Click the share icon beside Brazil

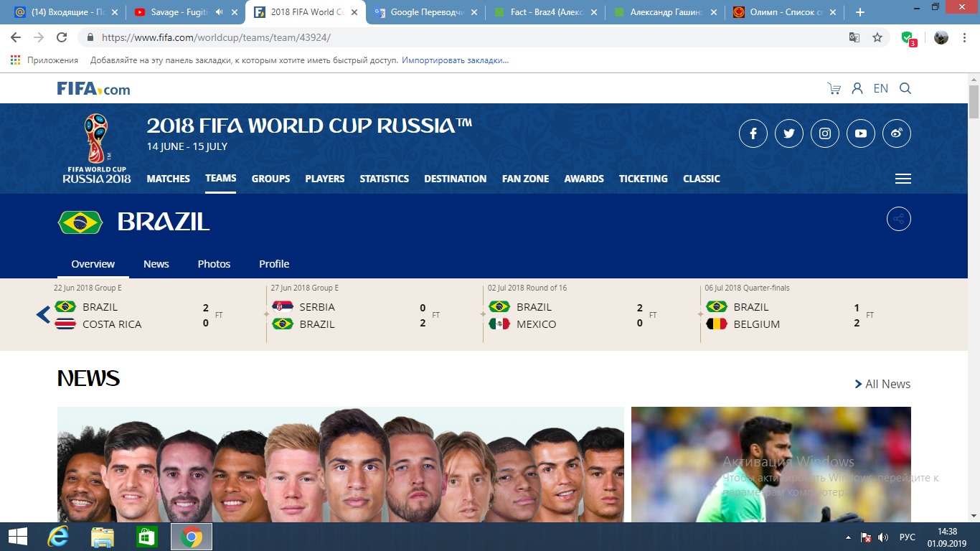(899, 219)
